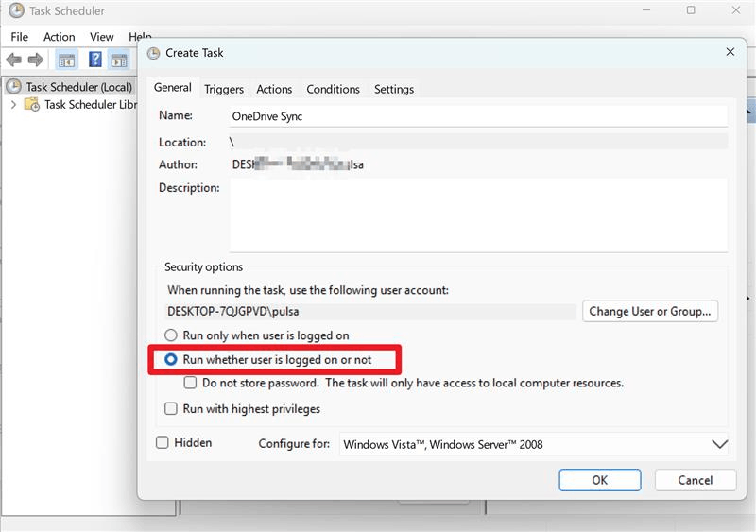The image size is (756, 532).
Task: Click the Name field containing OneDrive Sync
Action: coord(478,116)
